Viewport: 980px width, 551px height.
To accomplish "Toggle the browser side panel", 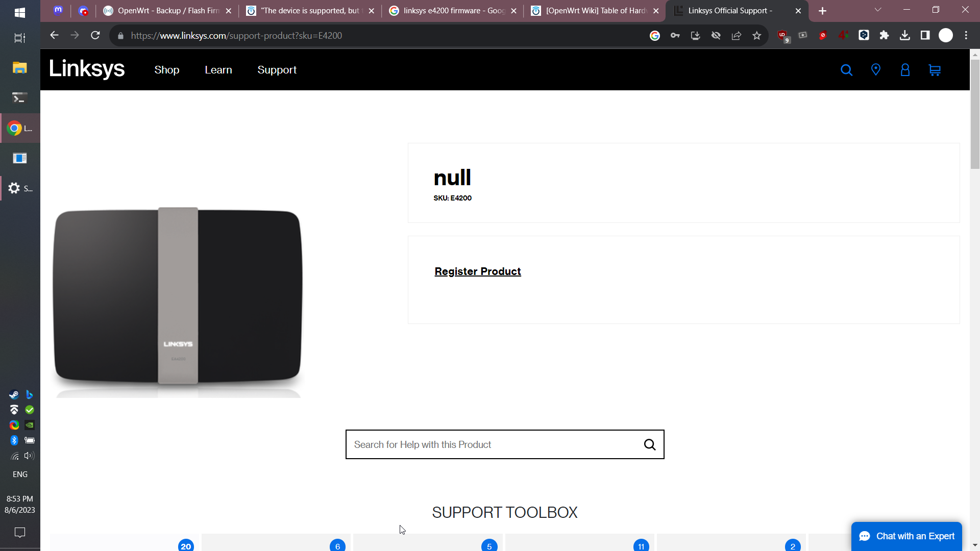I will coord(925,35).
